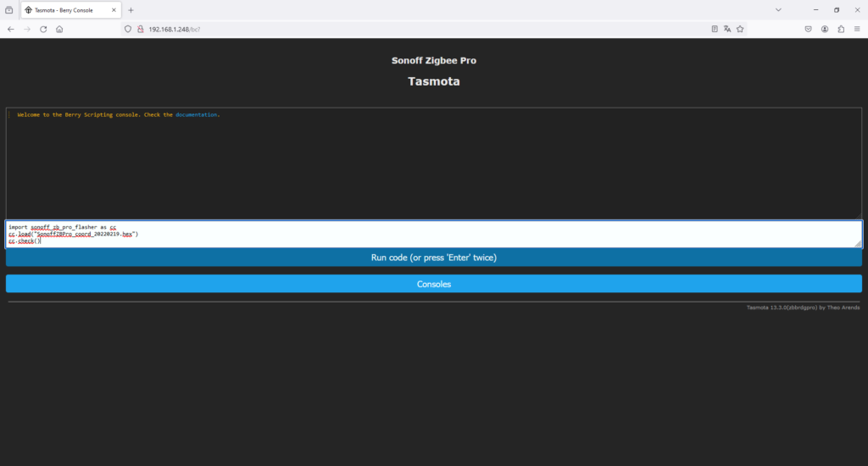Click the Sonoff Zigbee Pro heading
The width and height of the screenshot is (868, 466).
pyautogui.click(x=434, y=60)
